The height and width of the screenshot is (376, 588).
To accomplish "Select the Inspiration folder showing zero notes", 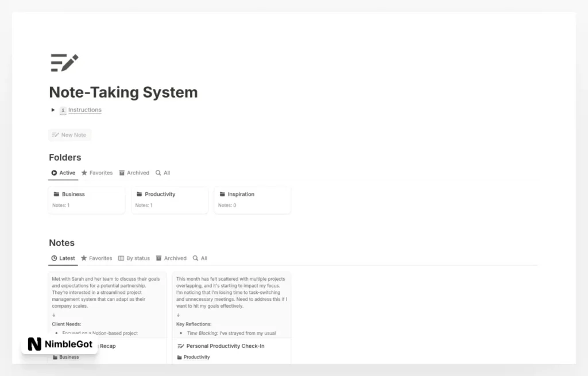I will click(x=252, y=199).
